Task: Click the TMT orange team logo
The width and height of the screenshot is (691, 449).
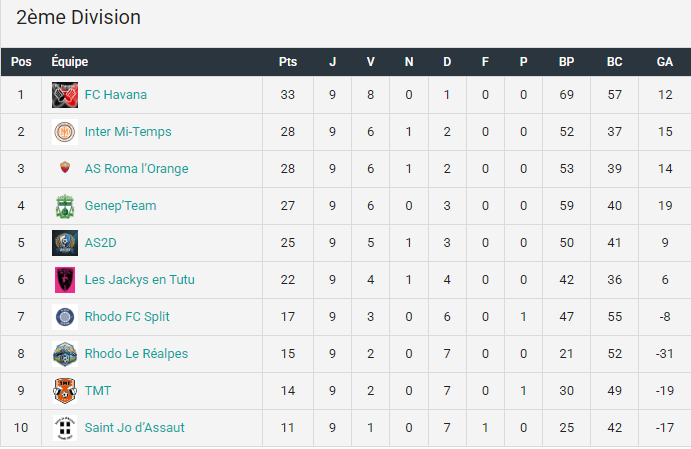Action: [65, 391]
